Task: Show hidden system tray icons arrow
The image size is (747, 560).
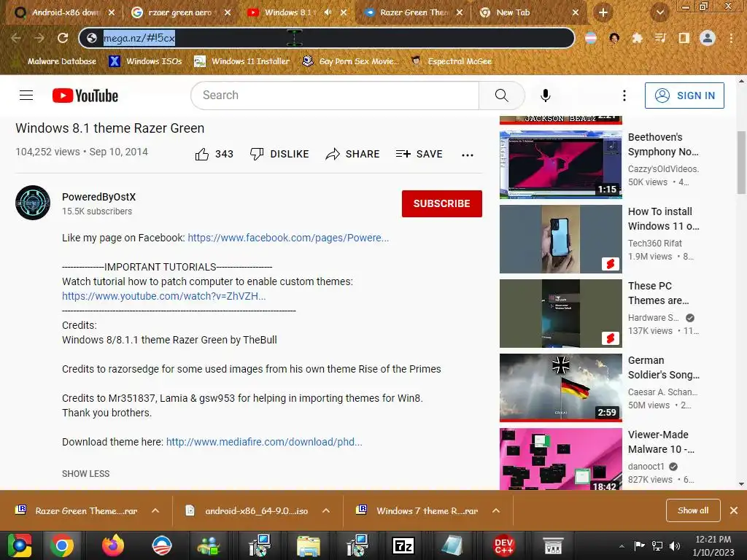Action: click(622, 546)
